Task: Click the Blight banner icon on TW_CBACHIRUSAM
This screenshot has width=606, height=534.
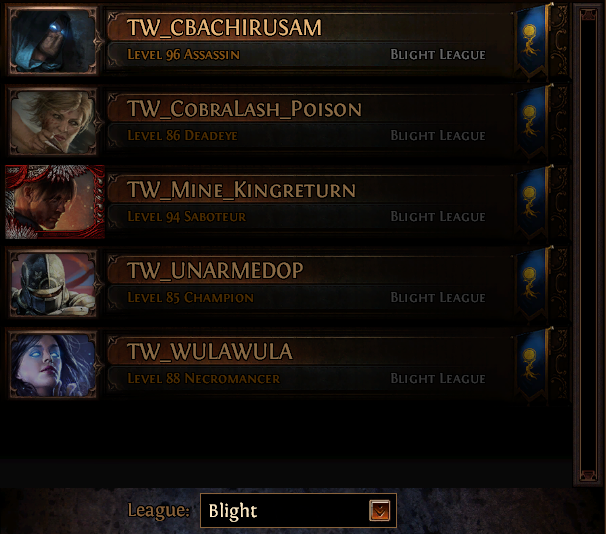Action: (532, 41)
